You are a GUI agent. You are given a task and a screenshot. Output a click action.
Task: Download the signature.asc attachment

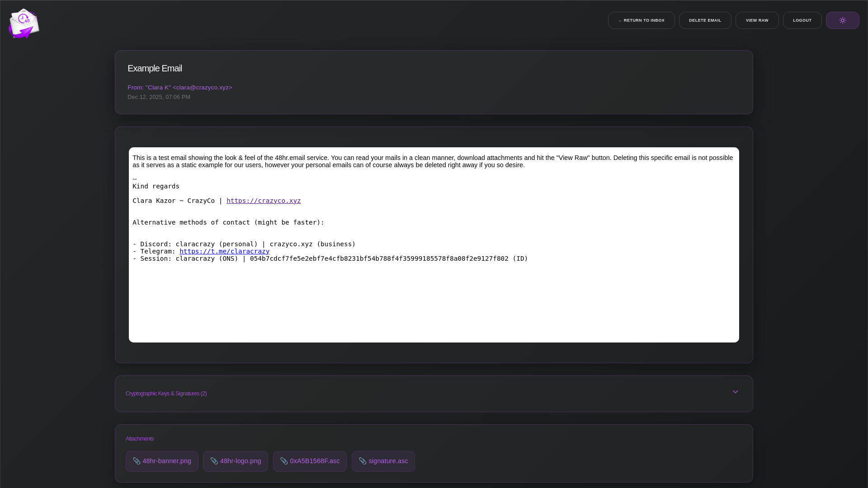click(388, 461)
